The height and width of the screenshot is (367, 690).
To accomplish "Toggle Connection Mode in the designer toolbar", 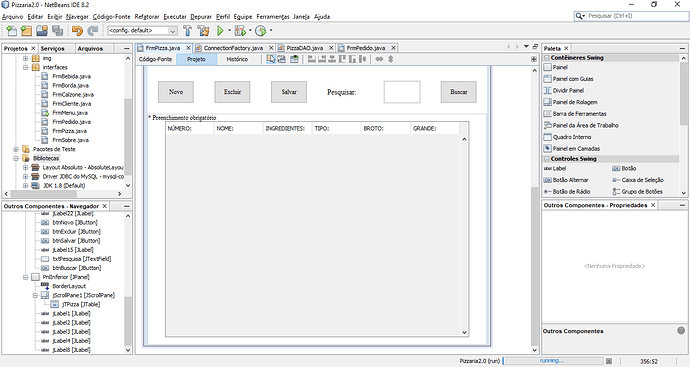I will (x=282, y=59).
